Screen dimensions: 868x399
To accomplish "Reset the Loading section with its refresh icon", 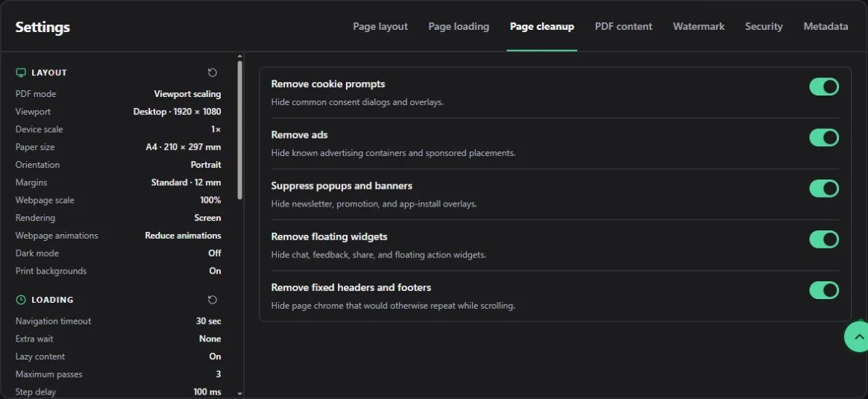I will point(213,299).
